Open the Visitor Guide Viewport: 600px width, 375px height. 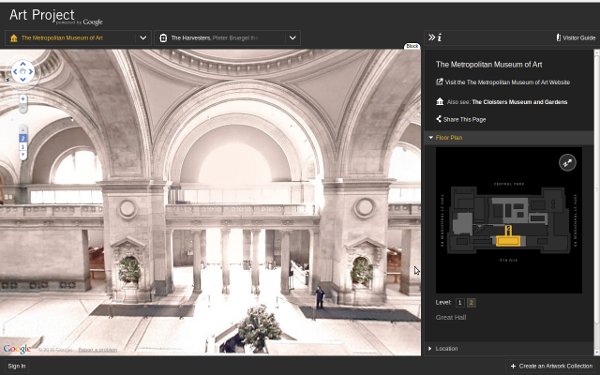pos(576,38)
